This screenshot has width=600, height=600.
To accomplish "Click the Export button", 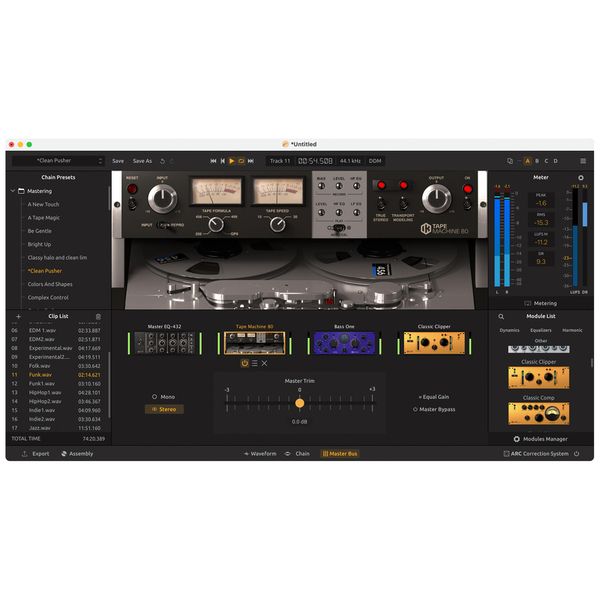I will click(36, 454).
